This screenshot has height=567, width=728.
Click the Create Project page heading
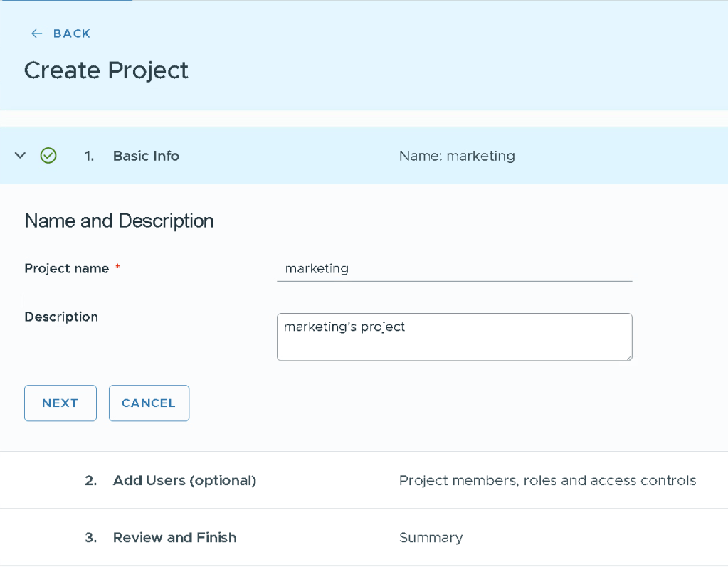[x=106, y=70]
